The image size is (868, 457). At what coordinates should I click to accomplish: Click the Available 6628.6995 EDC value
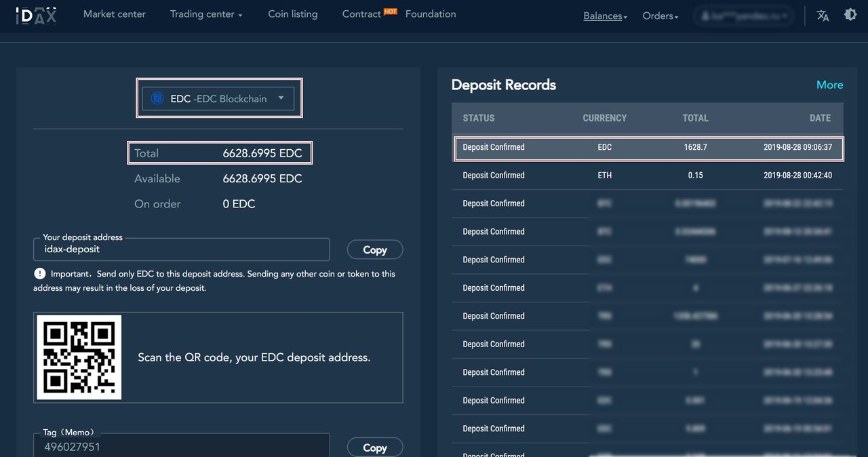(262, 179)
